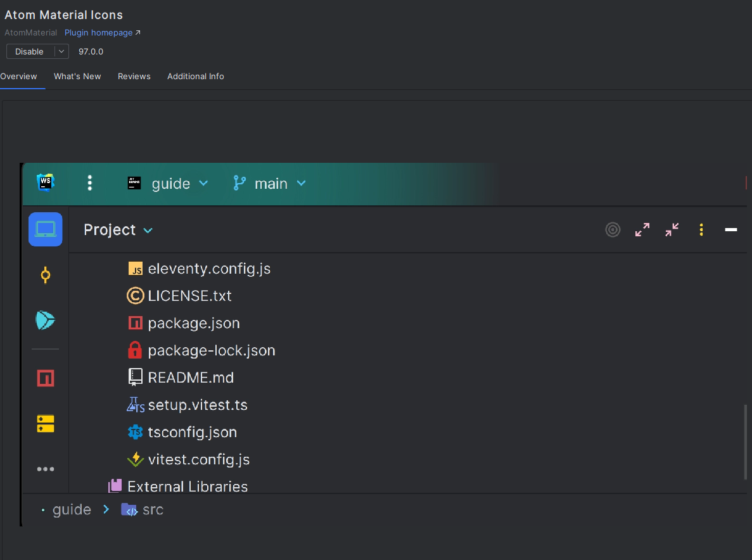Click the WebStorm logo icon
752x560 pixels.
(46, 182)
